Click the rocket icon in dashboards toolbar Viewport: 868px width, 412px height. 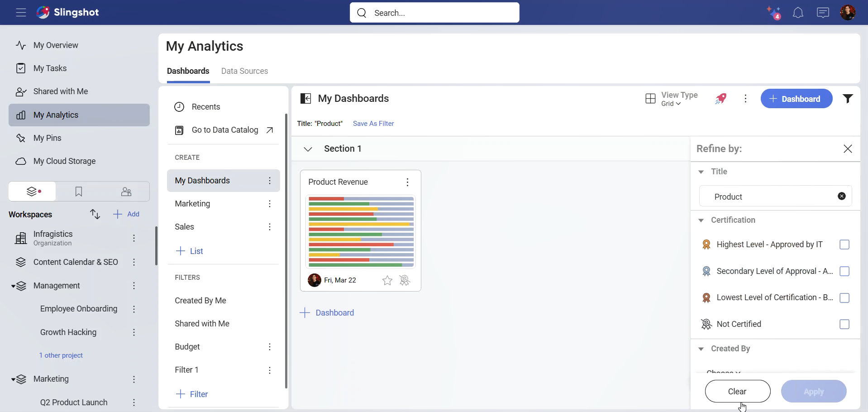coord(721,98)
